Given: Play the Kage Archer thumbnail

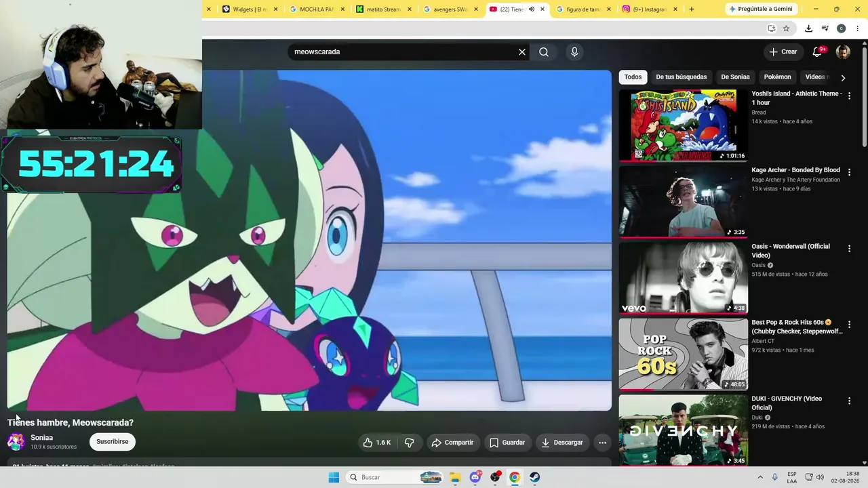Looking at the screenshot, I should coord(683,201).
